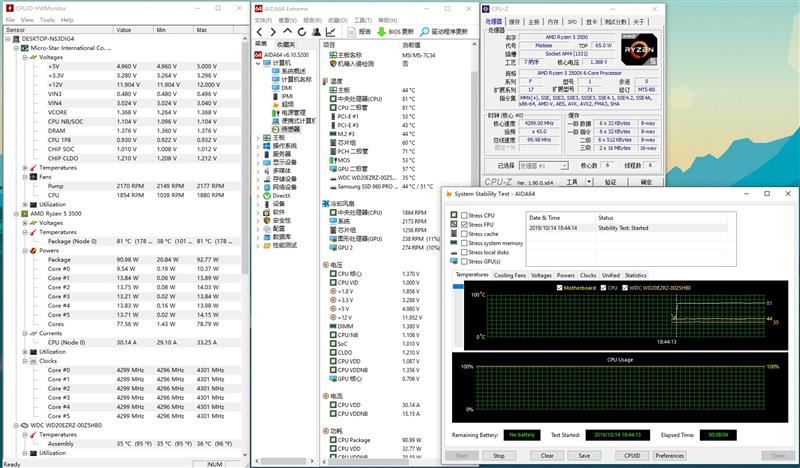800x468 pixels.
Task: Uncheck Motherboard in the temperature graph legend
Action: 560,288
